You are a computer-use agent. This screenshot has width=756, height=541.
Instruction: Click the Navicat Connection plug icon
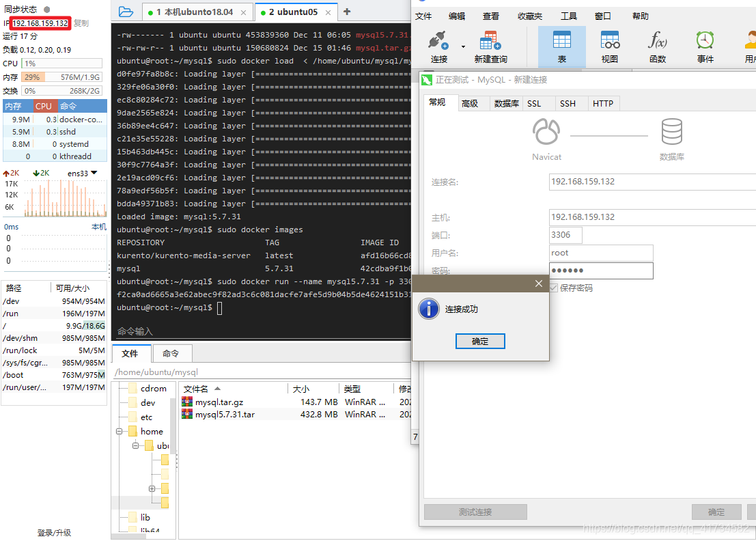coord(438,40)
